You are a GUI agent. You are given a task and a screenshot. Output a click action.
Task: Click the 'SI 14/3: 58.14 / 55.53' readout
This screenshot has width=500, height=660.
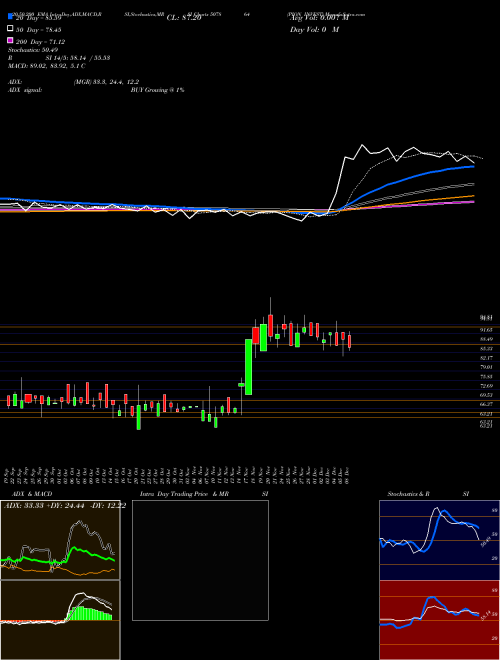tap(78, 58)
